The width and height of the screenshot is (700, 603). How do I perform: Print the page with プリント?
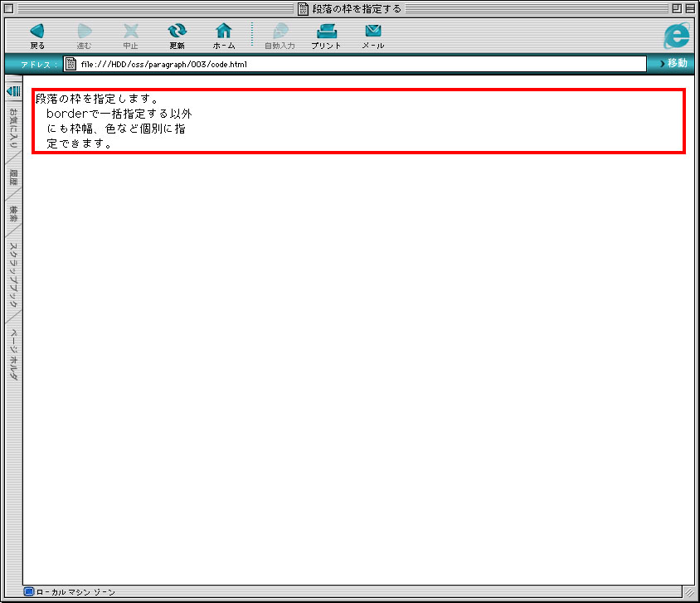[x=326, y=36]
